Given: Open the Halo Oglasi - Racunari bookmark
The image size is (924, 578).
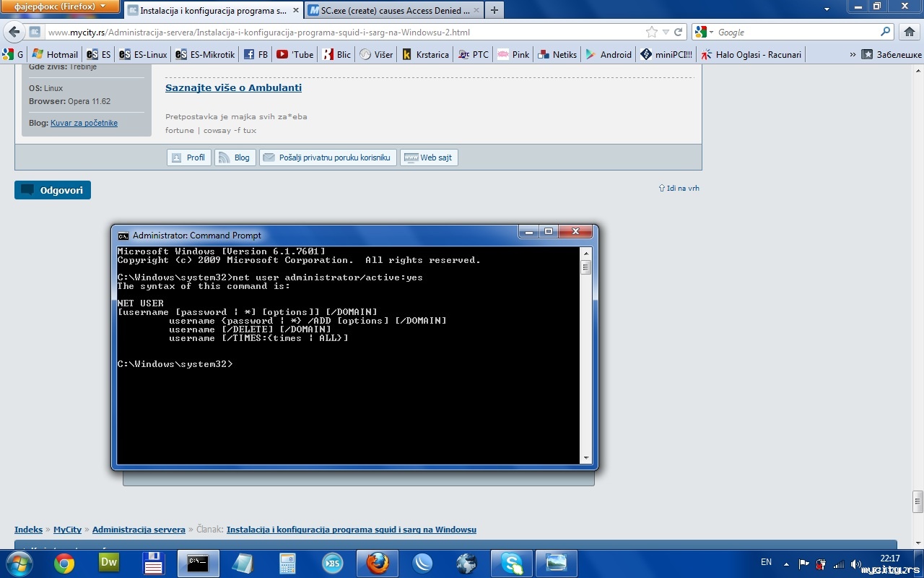Looking at the screenshot, I should coord(751,54).
